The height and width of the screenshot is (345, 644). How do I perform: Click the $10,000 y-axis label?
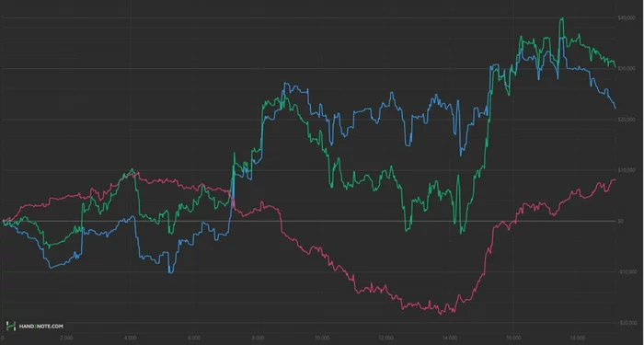[x=625, y=170]
